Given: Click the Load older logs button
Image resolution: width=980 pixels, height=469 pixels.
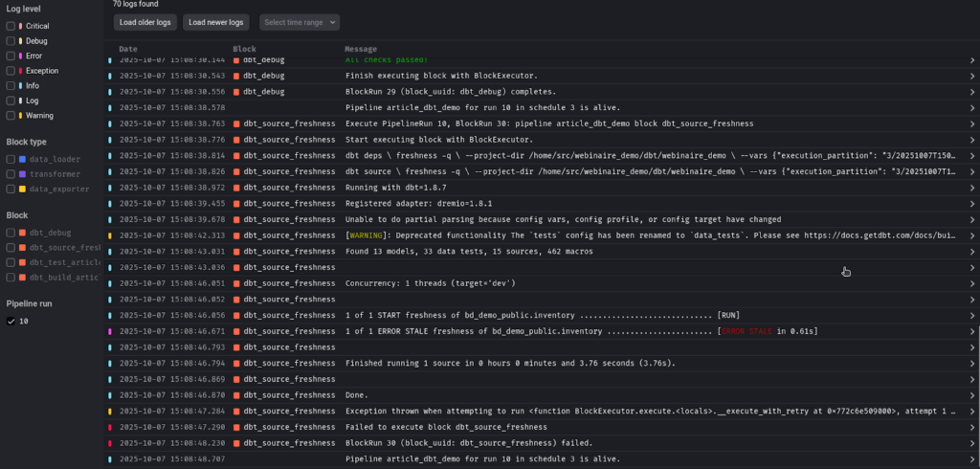Looking at the screenshot, I should coord(145,21).
